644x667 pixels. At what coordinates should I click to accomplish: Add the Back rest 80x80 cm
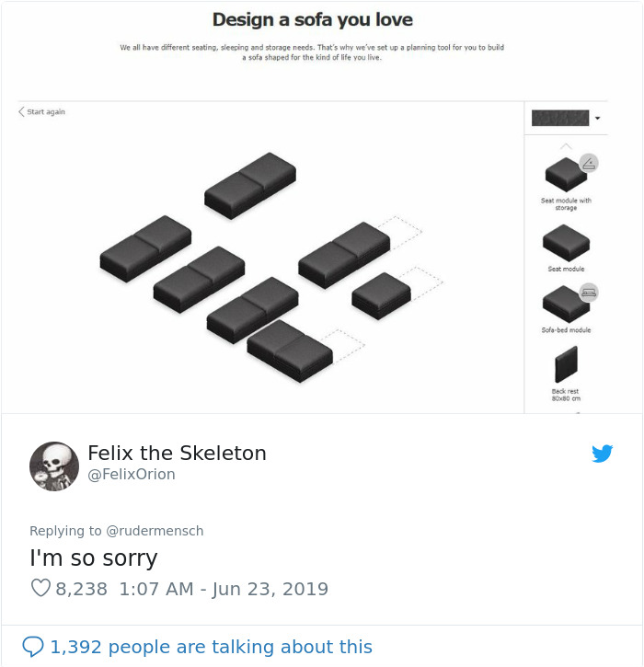(x=566, y=364)
